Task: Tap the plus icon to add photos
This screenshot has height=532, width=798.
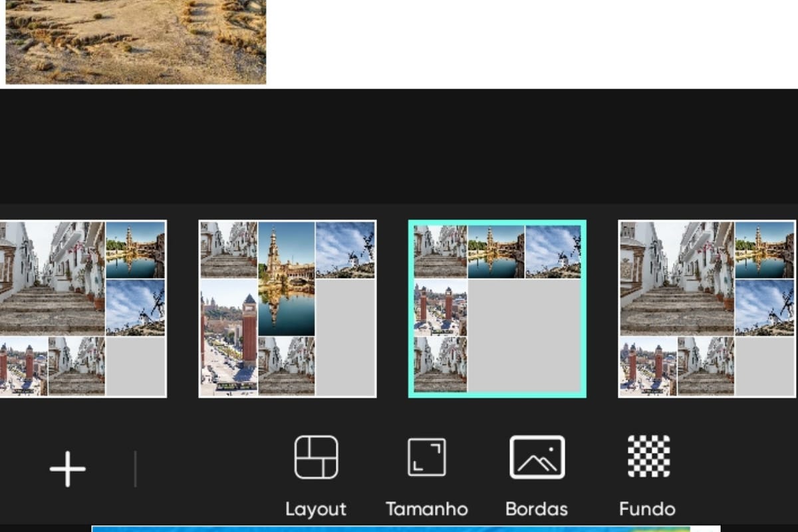Action: [x=67, y=469]
